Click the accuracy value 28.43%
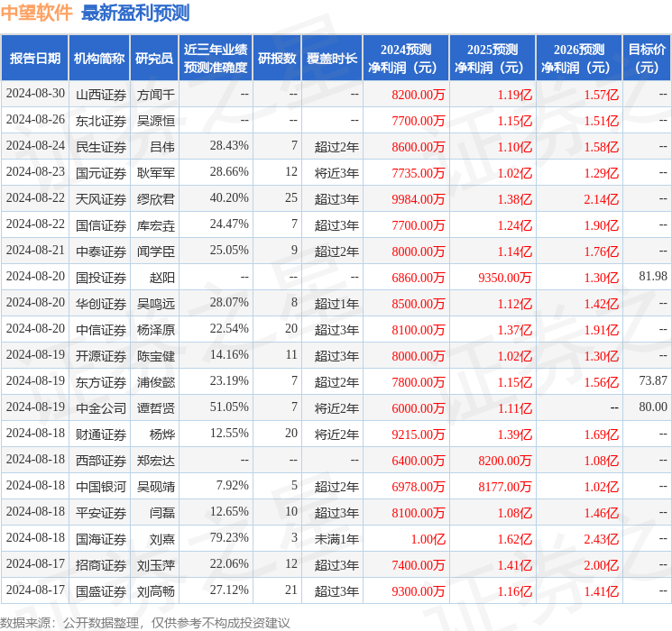The height and width of the screenshot is (631, 672). [x=229, y=146]
